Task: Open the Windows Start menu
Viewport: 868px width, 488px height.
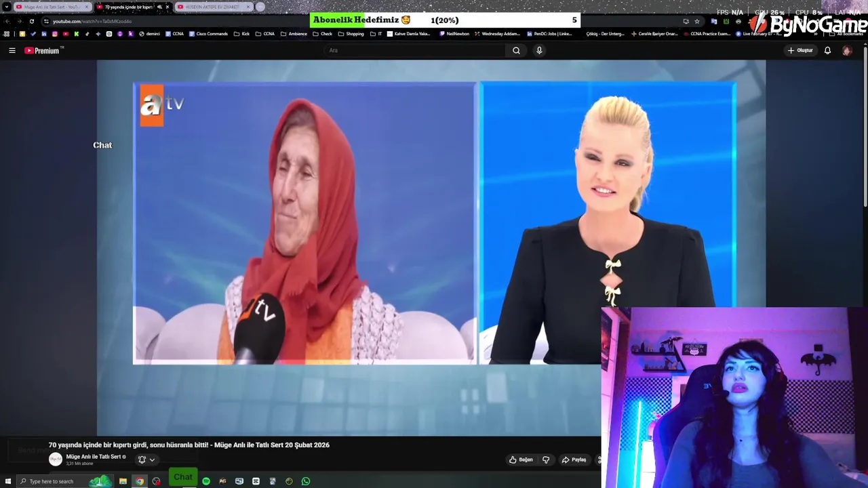Action: click(x=8, y=481)
